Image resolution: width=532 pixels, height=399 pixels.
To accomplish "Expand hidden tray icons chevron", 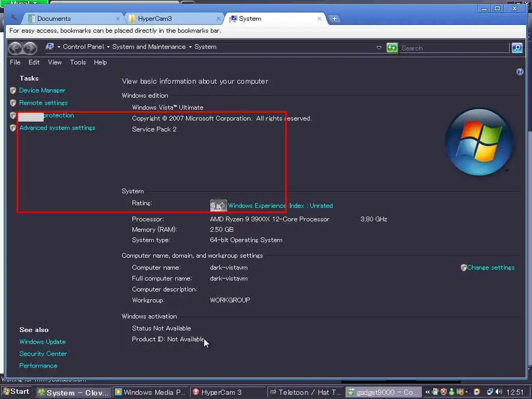I will [427, 392].
